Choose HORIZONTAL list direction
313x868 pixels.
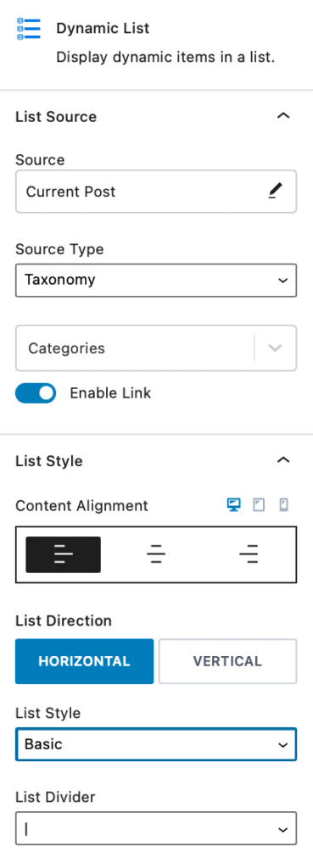tap(84, 661)
